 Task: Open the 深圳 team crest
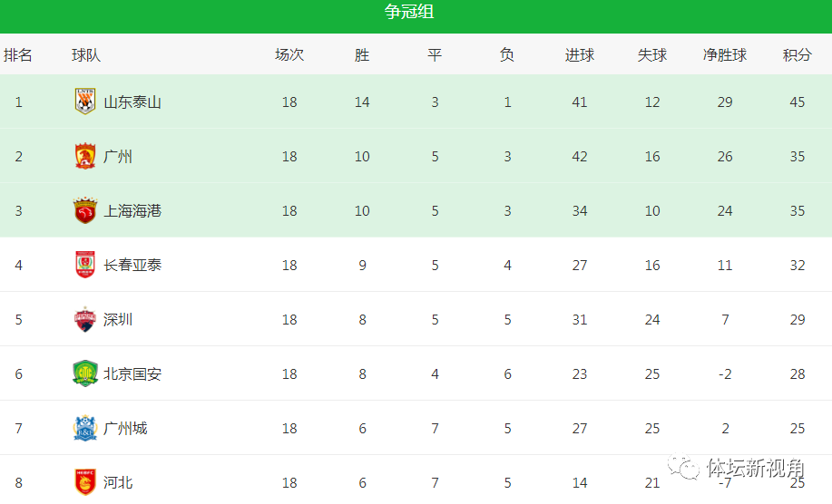point(85,319)
